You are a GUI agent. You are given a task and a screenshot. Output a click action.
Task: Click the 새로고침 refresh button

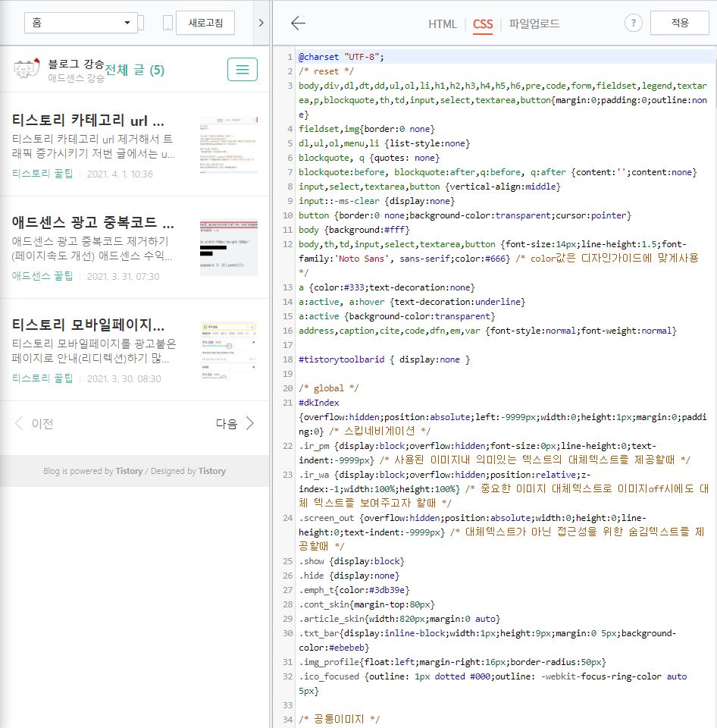[x=206, y=23]
